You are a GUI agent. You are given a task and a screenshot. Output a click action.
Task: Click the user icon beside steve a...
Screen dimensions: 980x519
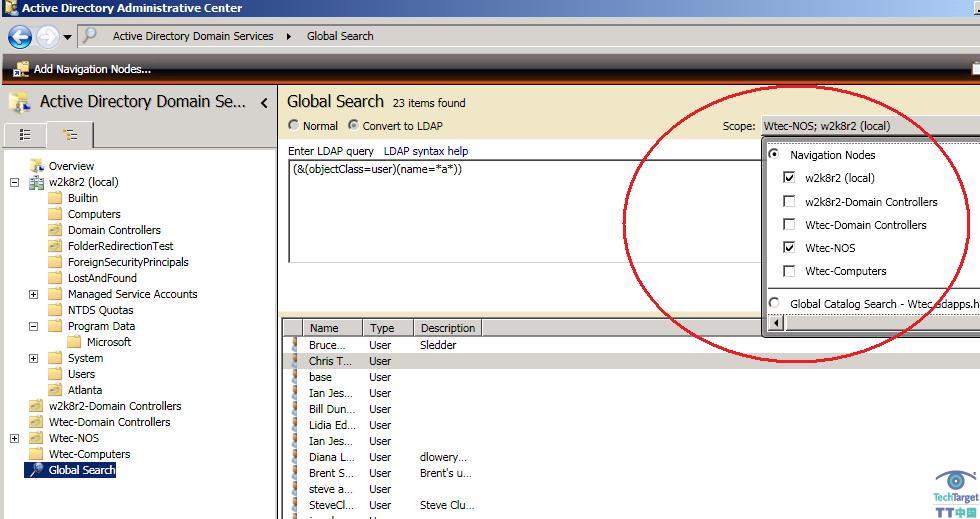294,490
